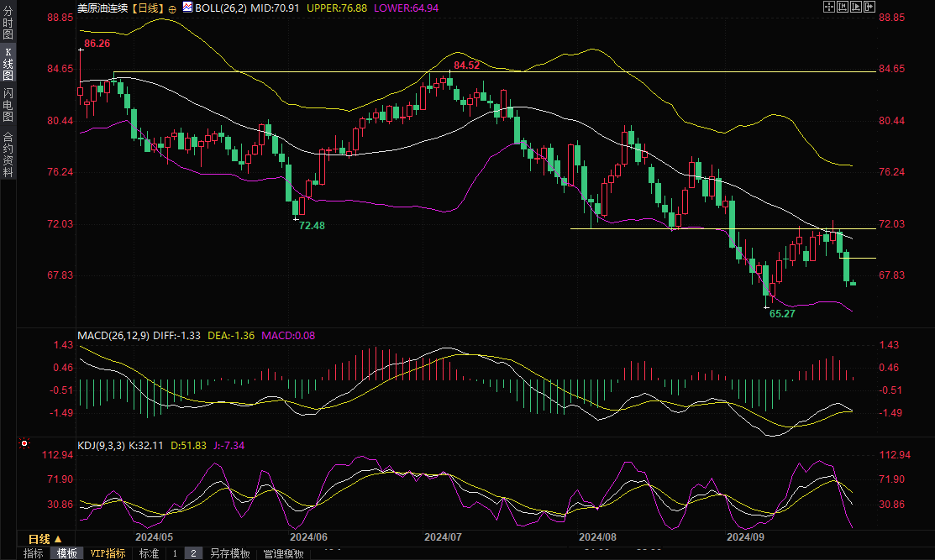Click the circled plus icon beside 日线 title
The height and width of the screenshot is (560, 935).
coord(172,8)
